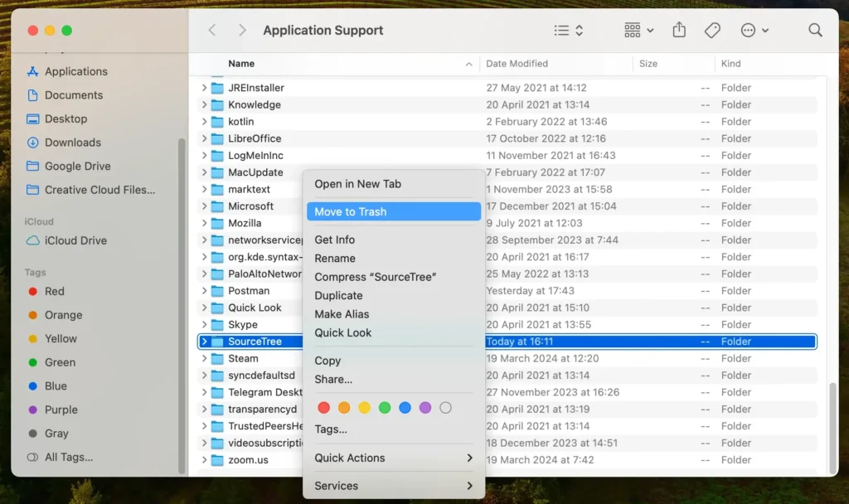Select the Blue tag in sidebar
Image resolution: width=849 pixels, height=504 pixels.
[x=47, y=386]
